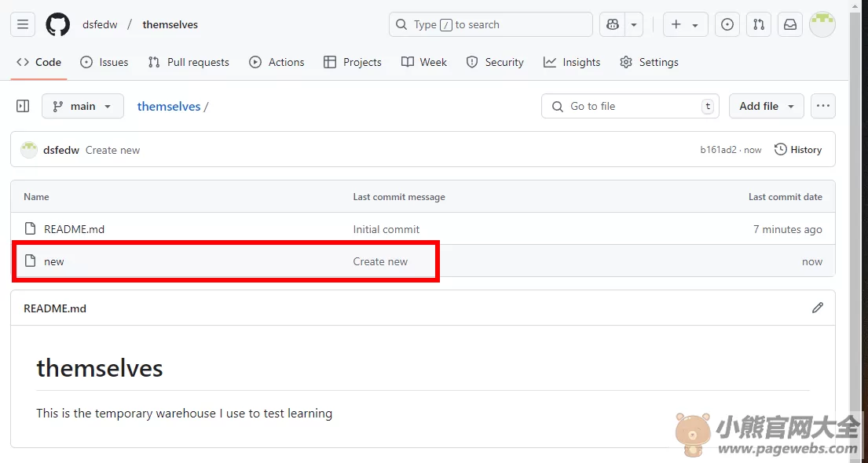The image size is (868, 463).
Task: Switch to the Pull requests tab
Action: [x=189, y=62]
